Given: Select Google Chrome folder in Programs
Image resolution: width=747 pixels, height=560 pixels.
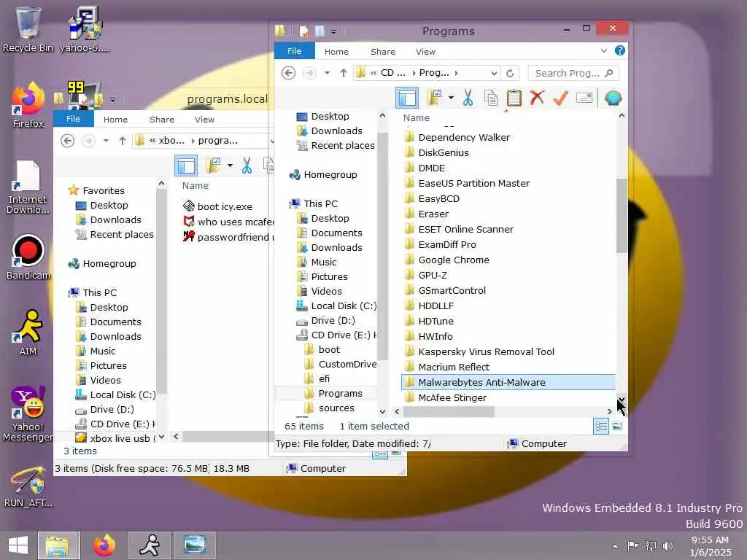Looking at the screenshot, I should 453,260.
